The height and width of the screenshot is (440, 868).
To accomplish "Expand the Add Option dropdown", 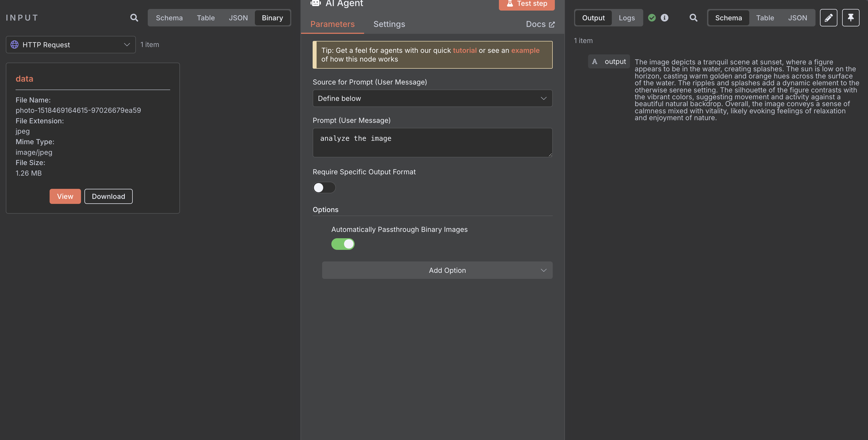I will 437,270.
